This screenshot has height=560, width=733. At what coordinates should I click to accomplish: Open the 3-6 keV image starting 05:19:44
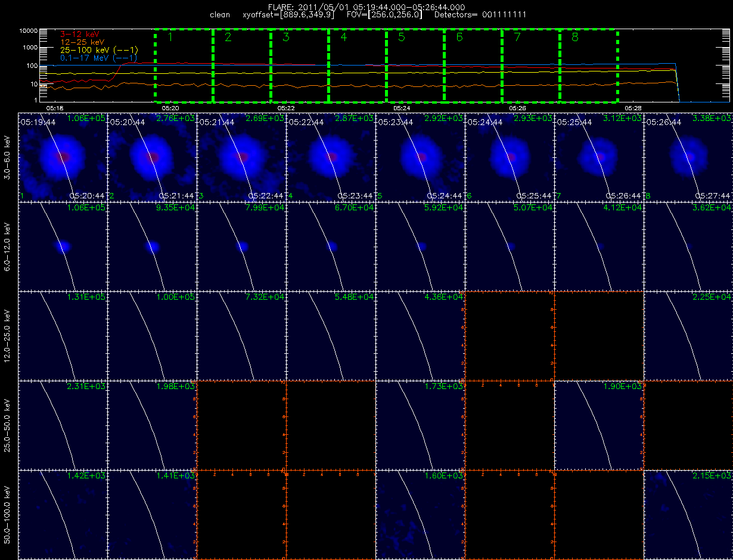tap(63, 157)
